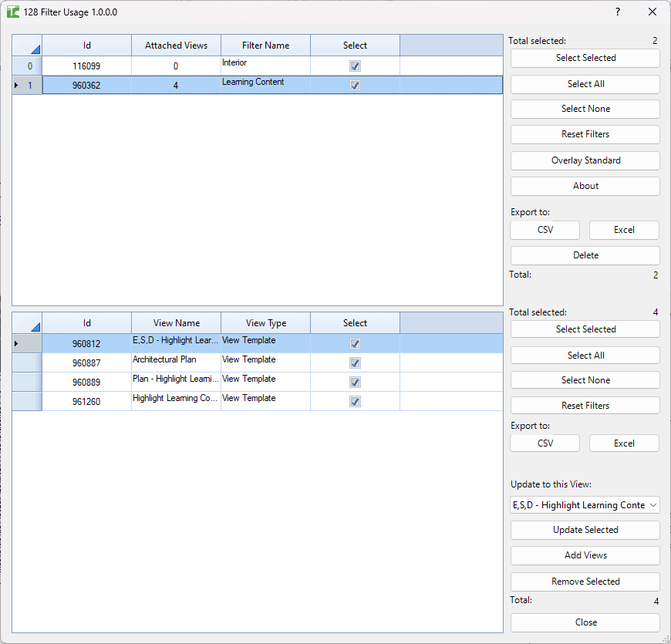Click filter Id cell 960362

click(x=87, y=85)
